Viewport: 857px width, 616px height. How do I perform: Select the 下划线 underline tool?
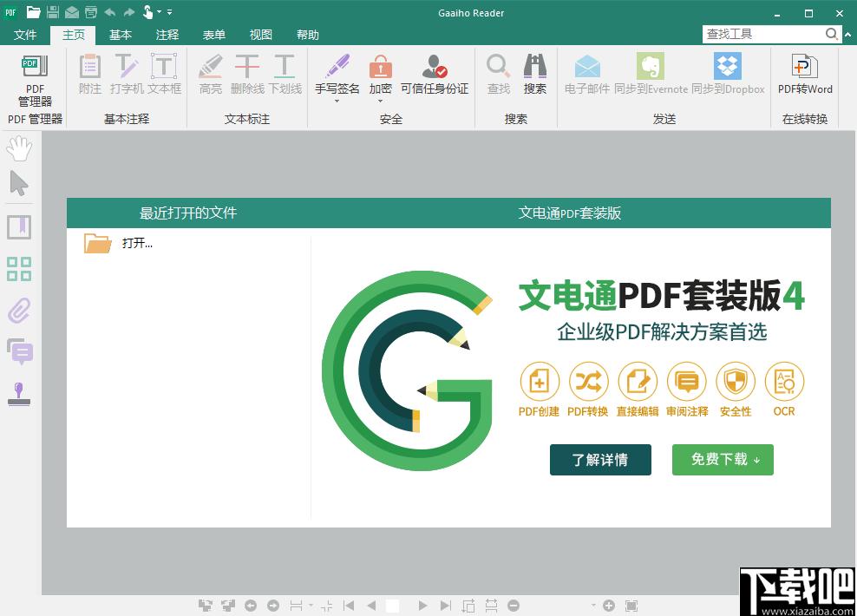pos(285,75)
